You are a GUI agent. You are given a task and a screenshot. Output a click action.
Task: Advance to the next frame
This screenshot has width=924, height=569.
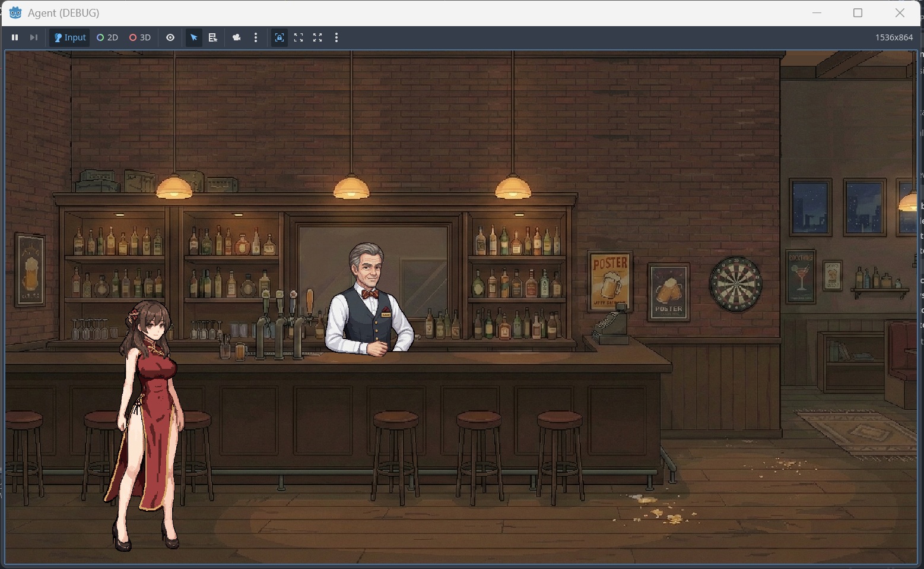click(x=34, y=37)
